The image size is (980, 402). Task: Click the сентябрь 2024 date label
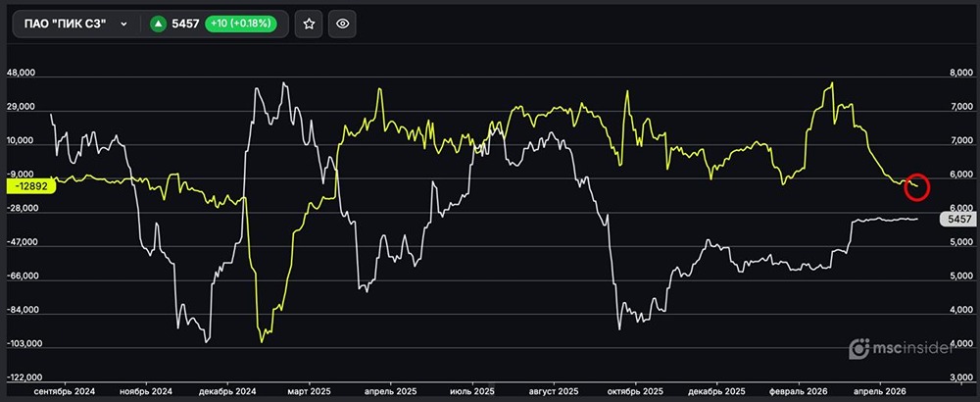[x=67, y=391]
